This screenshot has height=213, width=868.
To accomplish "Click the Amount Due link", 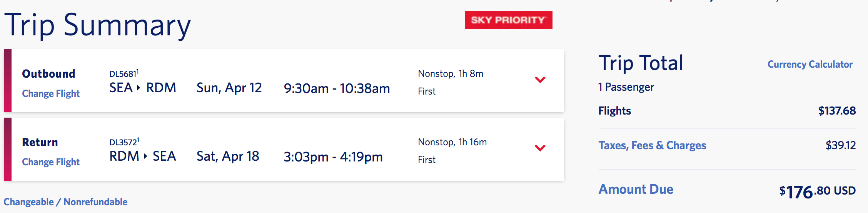I will (636, 189).
